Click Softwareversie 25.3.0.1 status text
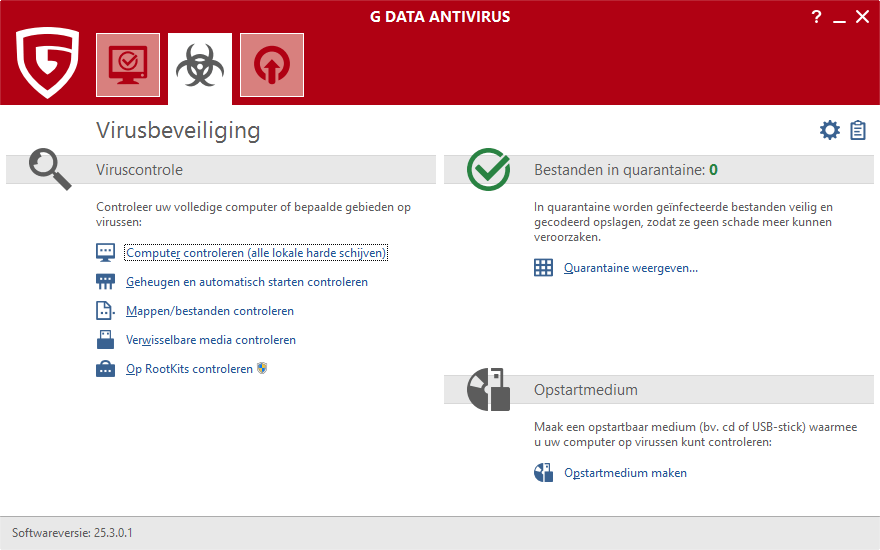The width and height of the screenshot is (880, 550). [x=72, y=533]
